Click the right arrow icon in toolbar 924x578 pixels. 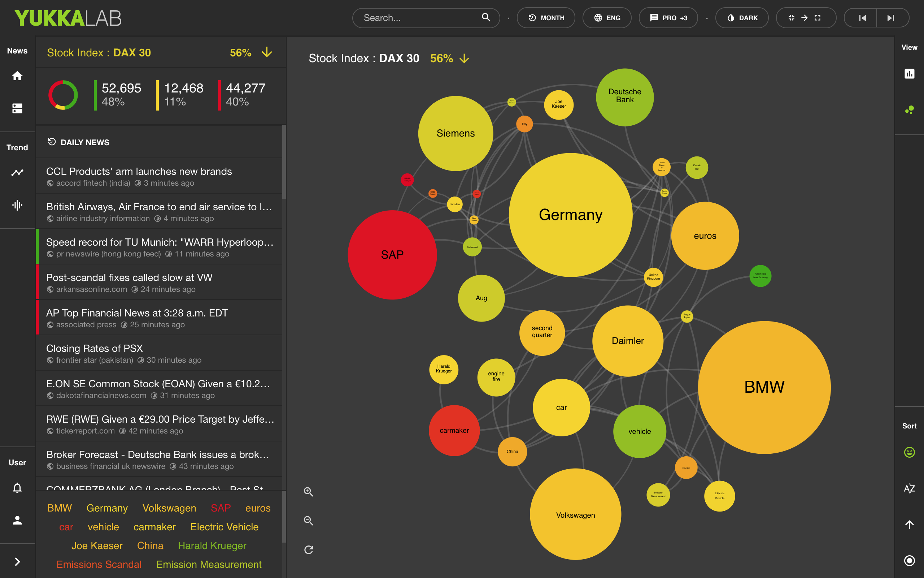(804, 18)
